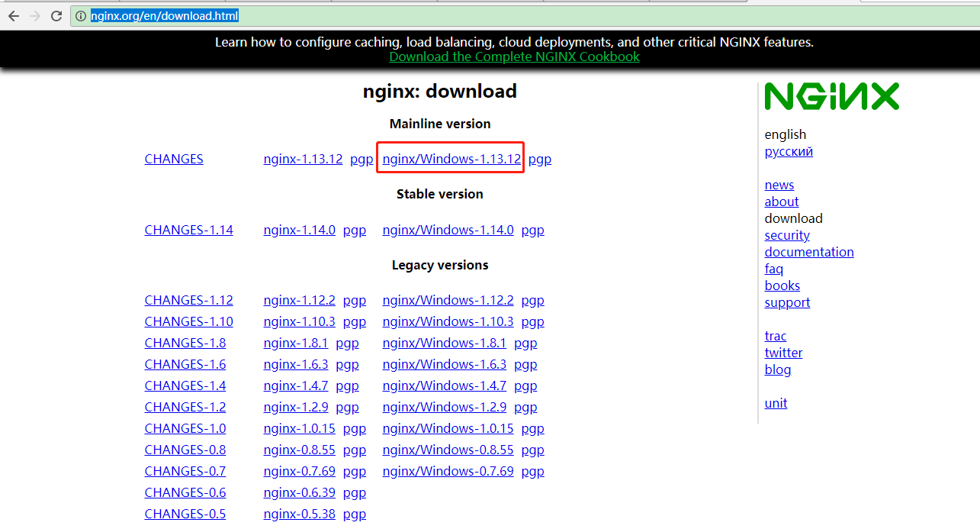Reload the nginx download page
980x529 pixels.
(x=56, y=15)
